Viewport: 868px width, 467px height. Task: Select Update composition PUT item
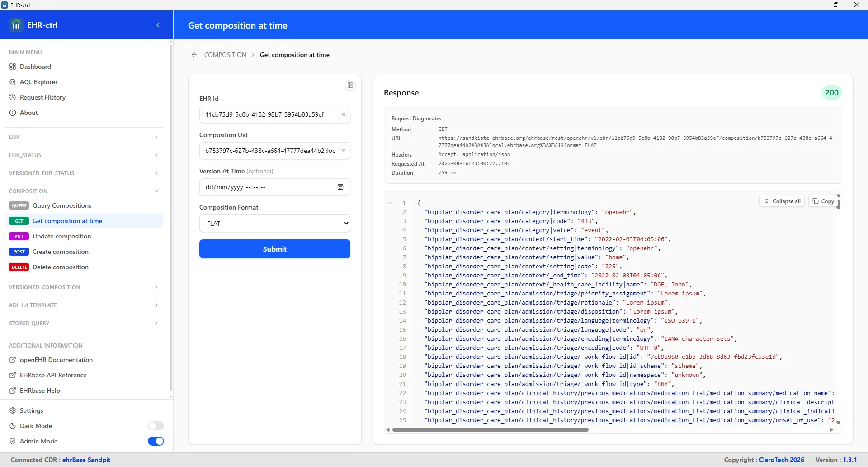(x=85, y=236)
